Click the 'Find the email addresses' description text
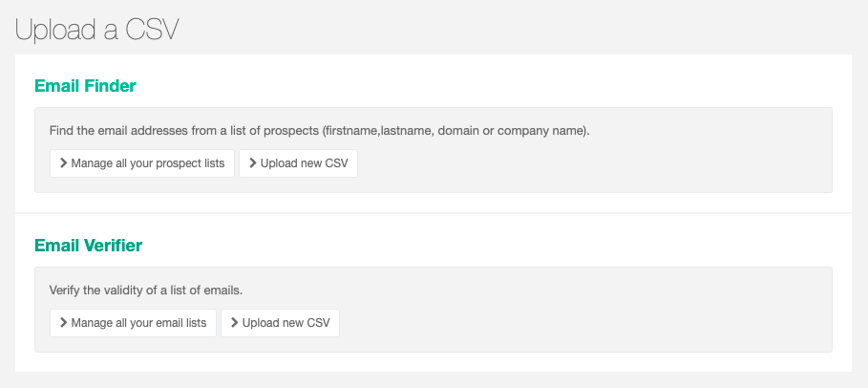 [x=143, y=130]
